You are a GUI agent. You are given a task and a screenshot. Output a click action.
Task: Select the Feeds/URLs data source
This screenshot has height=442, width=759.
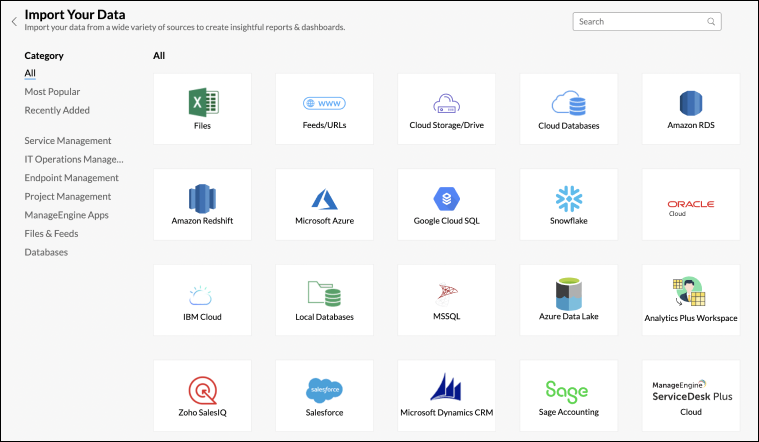tap(324, 108)
